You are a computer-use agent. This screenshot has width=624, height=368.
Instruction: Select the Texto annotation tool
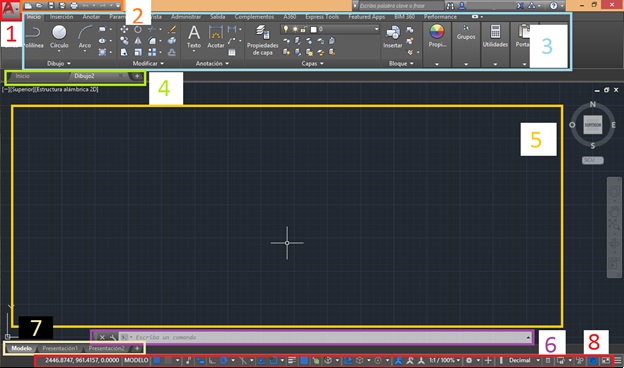pyautogui.click(x=194, y=37)
